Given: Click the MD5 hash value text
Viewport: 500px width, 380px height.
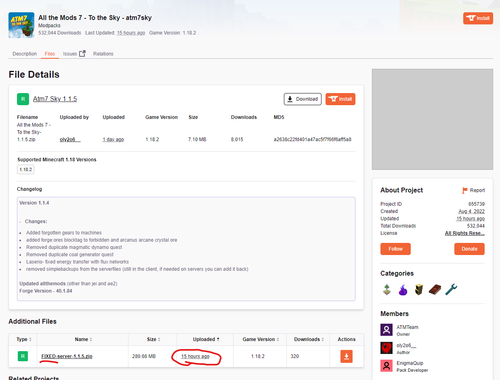Looking at the screenshot, I should 312,139.
